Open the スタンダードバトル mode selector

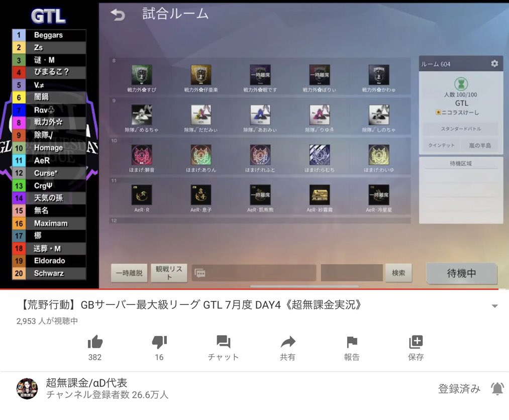461,130
